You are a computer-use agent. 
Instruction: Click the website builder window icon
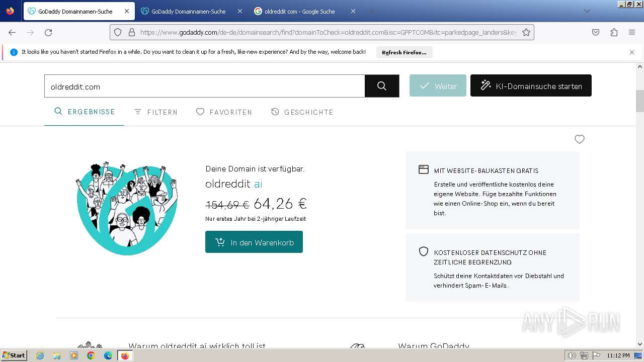point(424,170)
